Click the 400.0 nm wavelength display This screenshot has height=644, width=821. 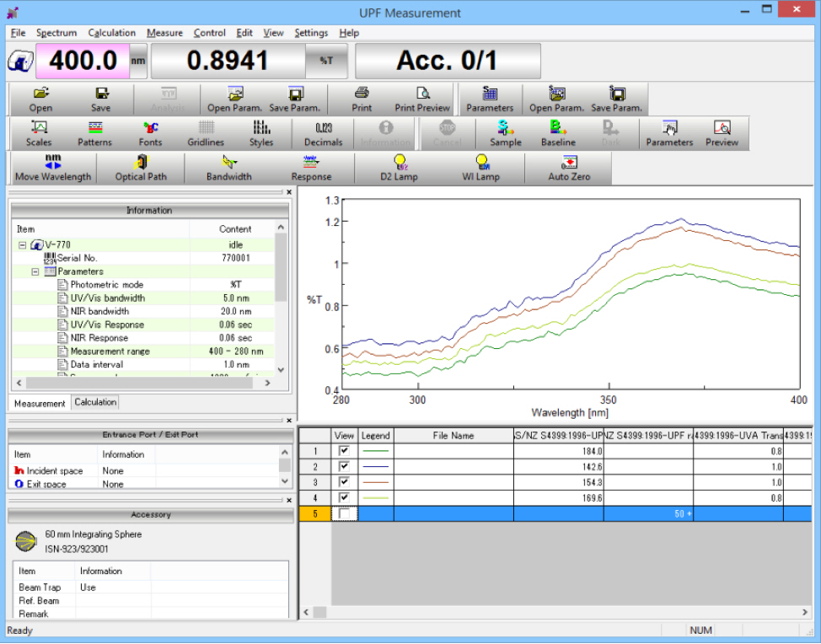[x=83, y=61]
